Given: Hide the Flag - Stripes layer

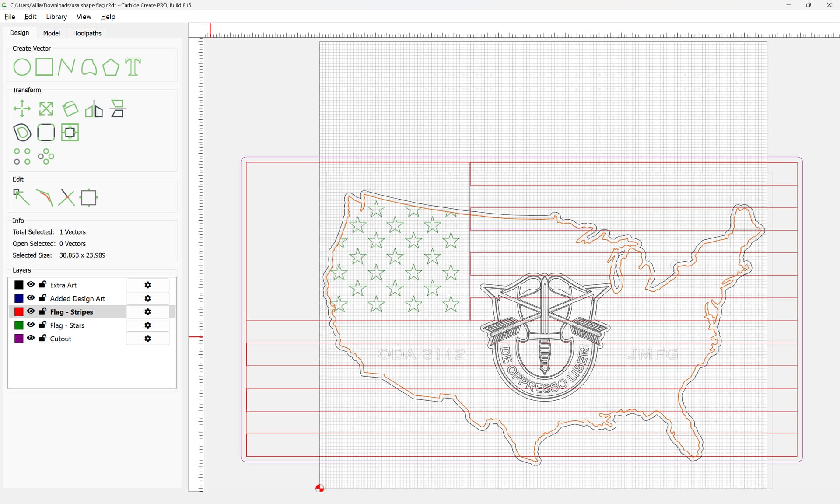Looking at the screenshot, I should (x=31, y=311).
